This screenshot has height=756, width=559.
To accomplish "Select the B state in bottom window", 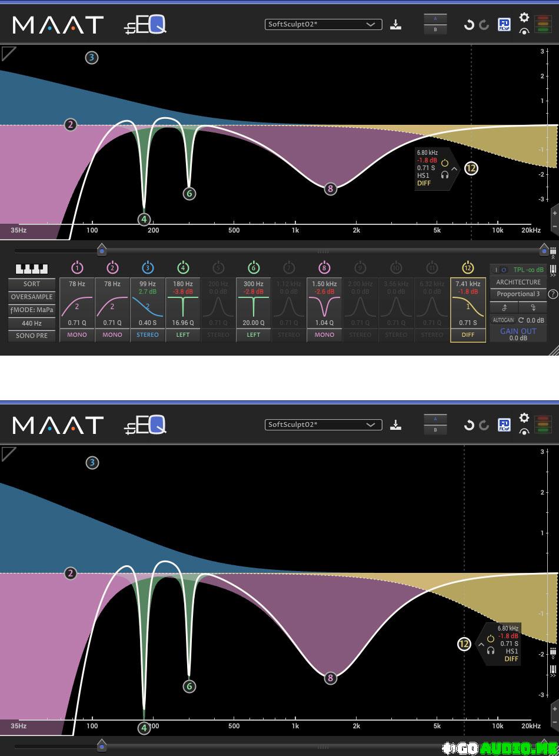I will [435, 430].
